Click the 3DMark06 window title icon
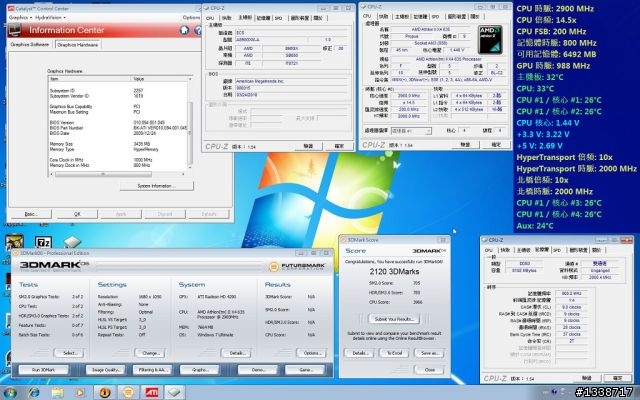640x400 pixels. coord(16,253)
